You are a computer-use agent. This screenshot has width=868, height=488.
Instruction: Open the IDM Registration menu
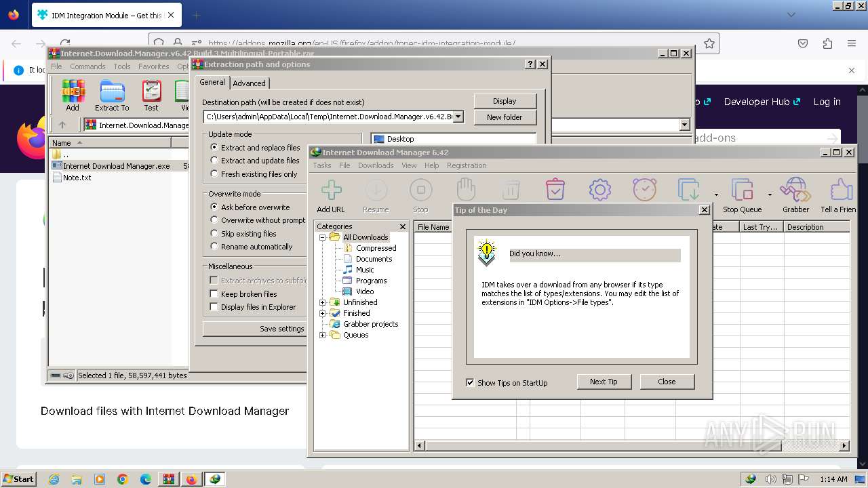pyautogui.click(x=467, y=165)
